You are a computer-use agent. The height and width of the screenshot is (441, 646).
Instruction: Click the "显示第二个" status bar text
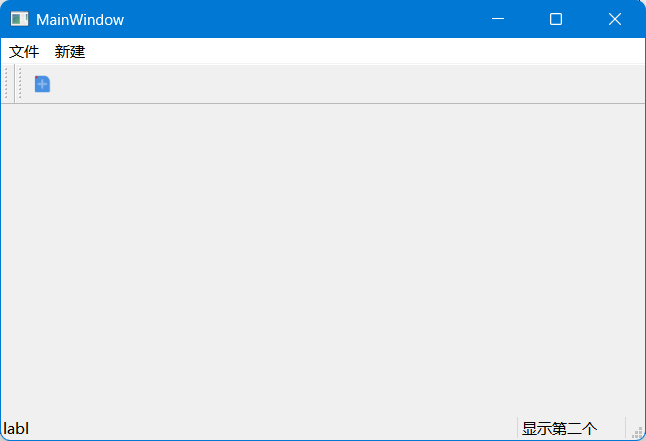pos(559,429)
